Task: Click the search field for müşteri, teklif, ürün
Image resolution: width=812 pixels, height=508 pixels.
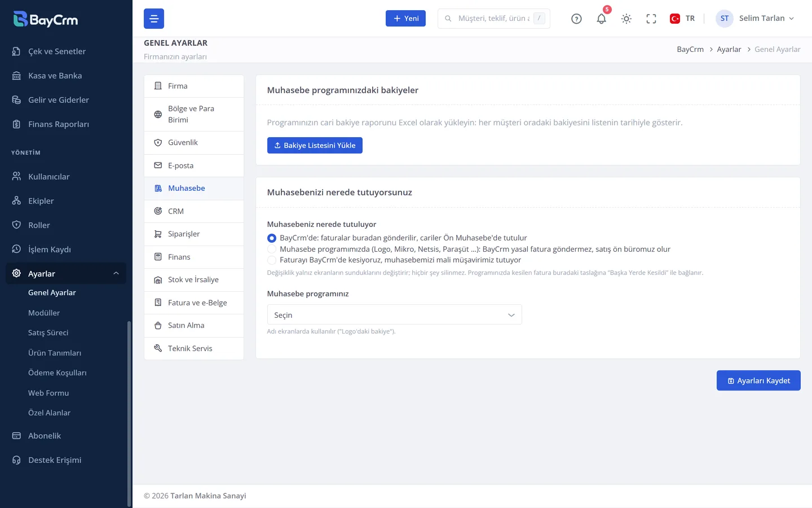Action: 493,19
